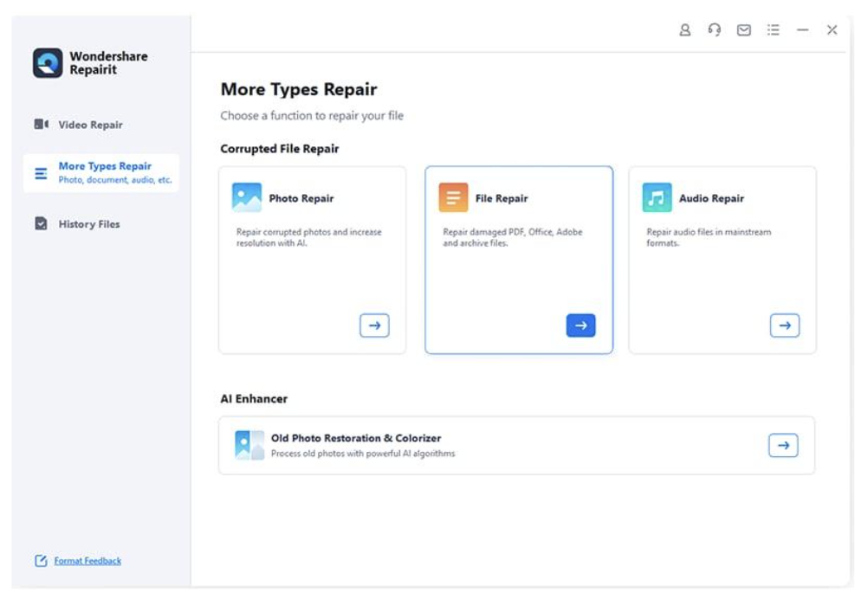Click the Video Repair camera icon
The width and height of the screenshot is (868, 606).
coord(41,124)
